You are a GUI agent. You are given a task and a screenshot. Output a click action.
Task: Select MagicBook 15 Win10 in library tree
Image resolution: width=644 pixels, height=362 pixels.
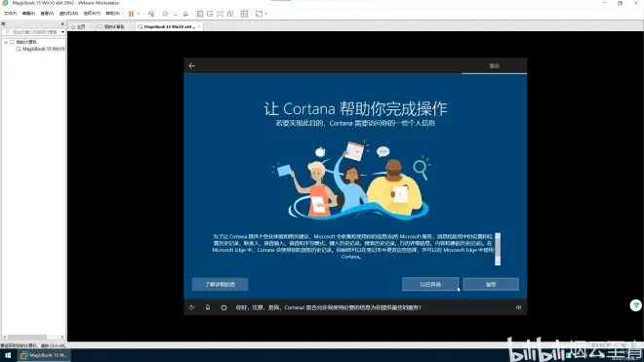[40, 49]
